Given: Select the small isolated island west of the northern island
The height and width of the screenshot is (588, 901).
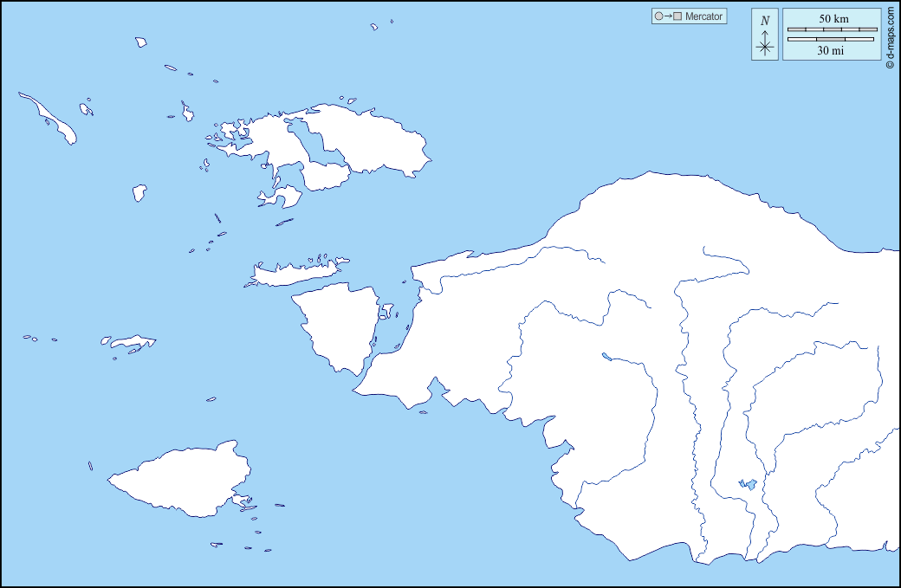Looking at the screenshot, I should (x=139, y=192).
